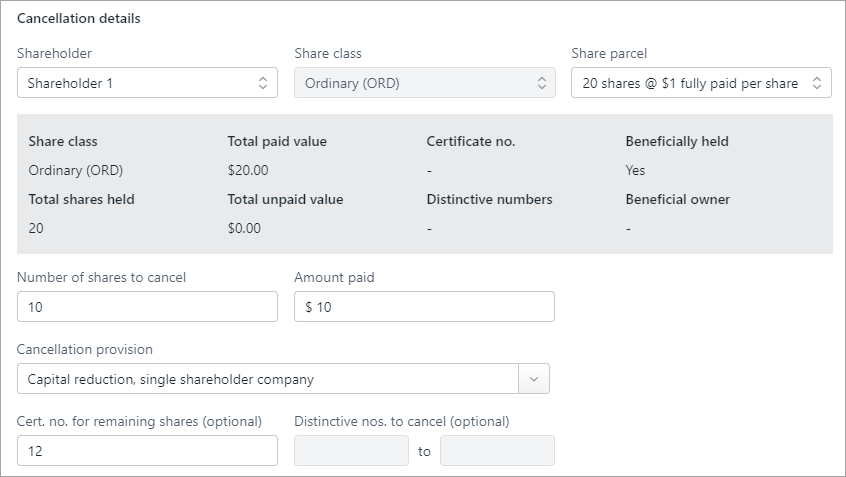This screenshot has width=846, height=477.
Task: Expand Cancellation provision using its chevron
Action: tap(533, 379)
